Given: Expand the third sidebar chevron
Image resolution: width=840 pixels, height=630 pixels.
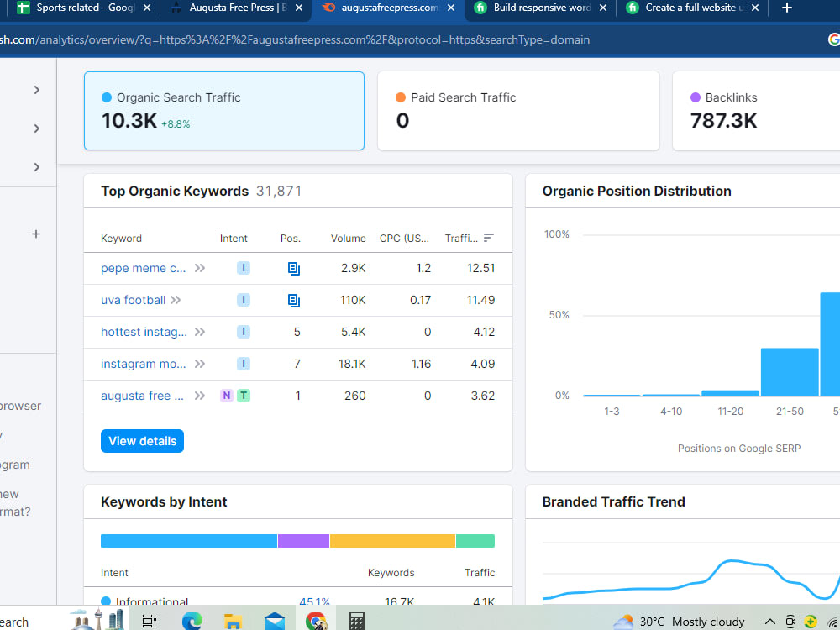Looking at the screenshot, I should (x=36, y=167).
